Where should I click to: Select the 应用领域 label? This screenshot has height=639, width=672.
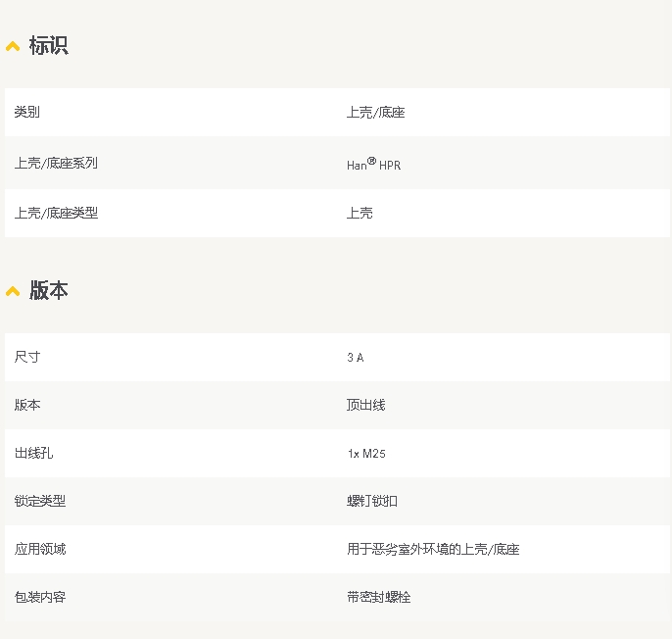tap(40, 549)
